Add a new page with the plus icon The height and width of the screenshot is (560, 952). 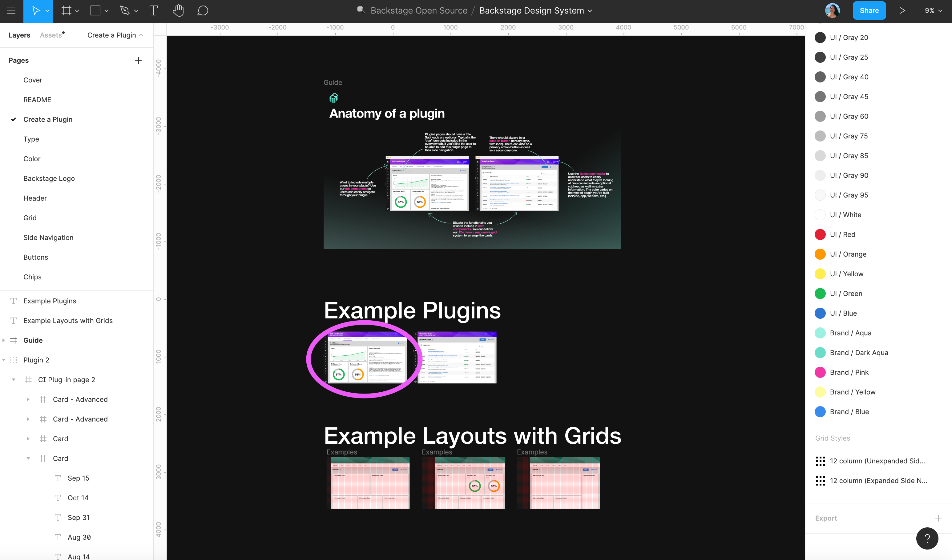pos(139,60)
